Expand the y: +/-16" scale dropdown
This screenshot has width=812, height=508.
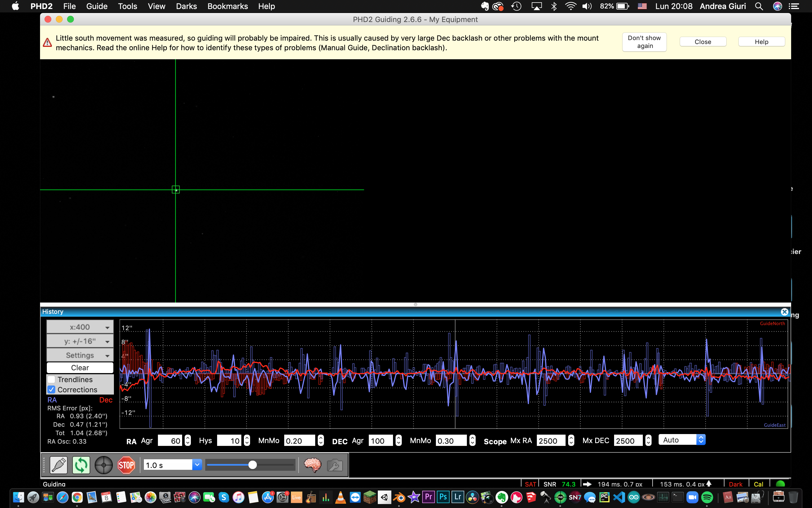(80, 341)
